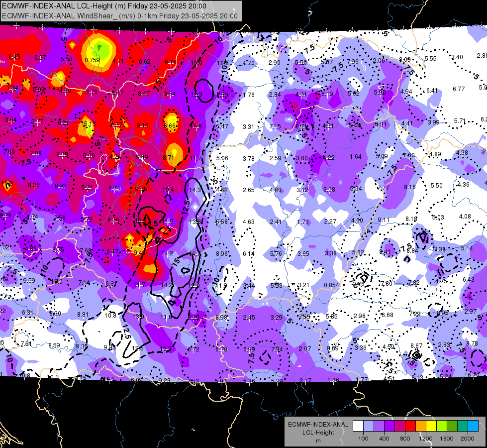Screen dimensions: 487x448
Task: Click the white legend swatch below 100
Action: click(x=358, y=426)
